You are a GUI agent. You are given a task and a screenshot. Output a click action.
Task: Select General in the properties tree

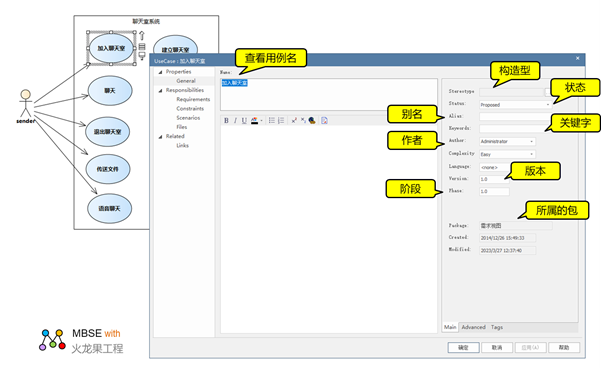186,81
